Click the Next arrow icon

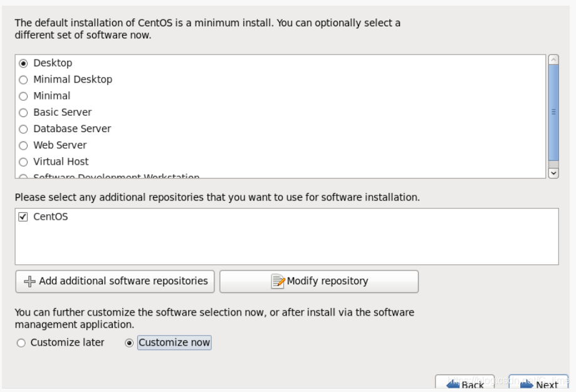click(526, 384)
